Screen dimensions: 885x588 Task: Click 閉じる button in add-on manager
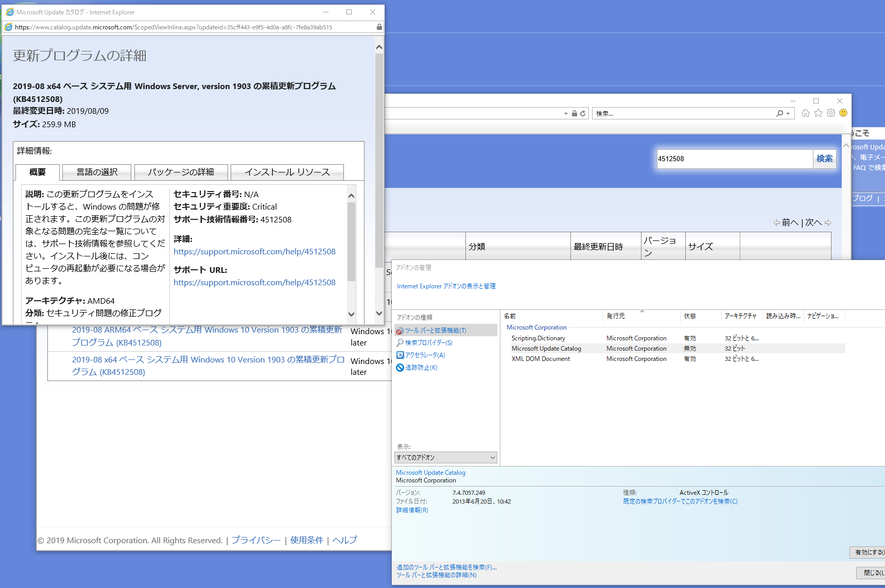871,573
